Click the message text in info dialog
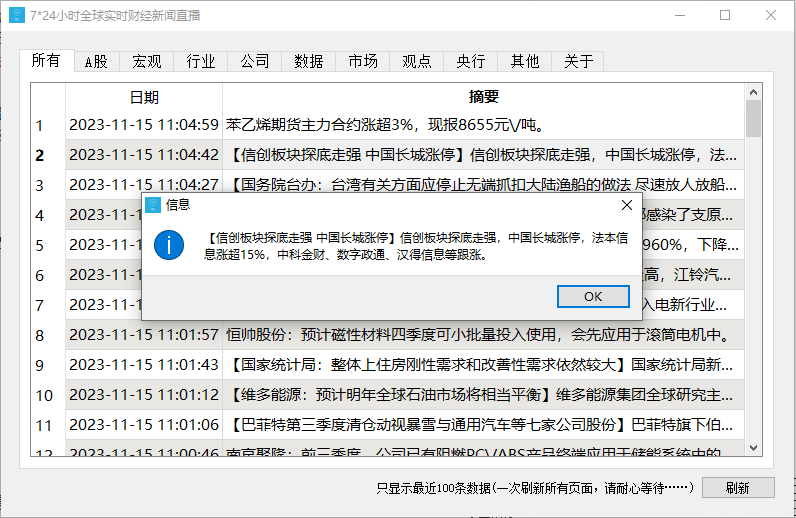Screen dimensions: 796x518 (416, 246)
